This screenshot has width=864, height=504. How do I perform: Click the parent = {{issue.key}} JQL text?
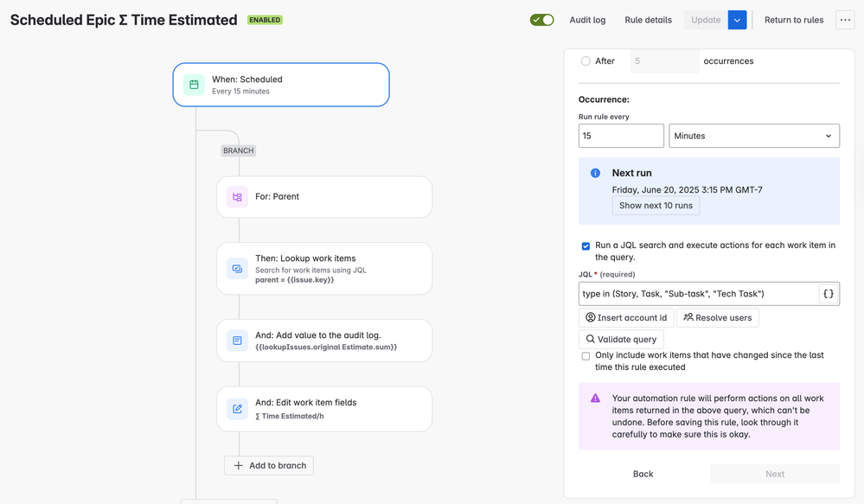point(295,280)
